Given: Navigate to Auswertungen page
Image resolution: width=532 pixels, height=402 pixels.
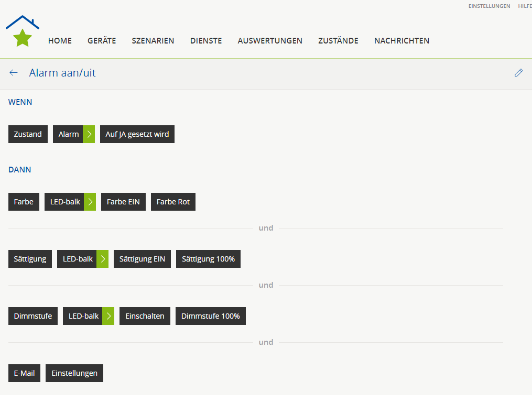Looking at the screenshot, I should coord(270,41).
